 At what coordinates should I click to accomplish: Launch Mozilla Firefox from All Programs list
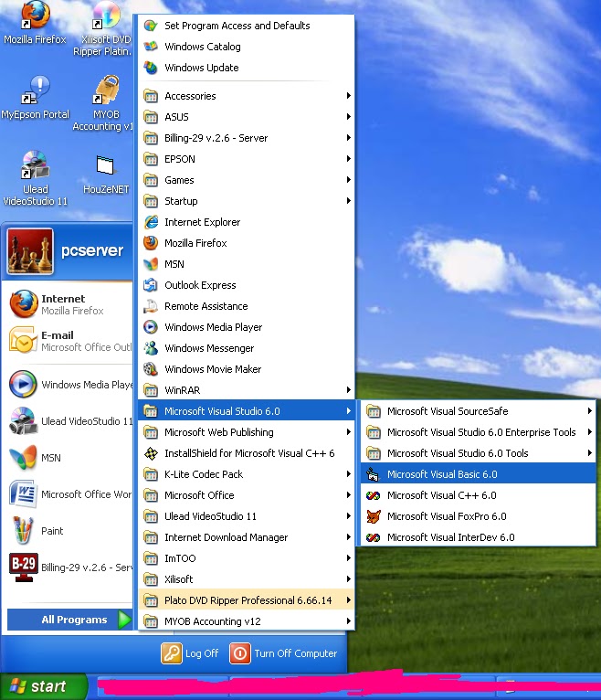click(247, 243)
